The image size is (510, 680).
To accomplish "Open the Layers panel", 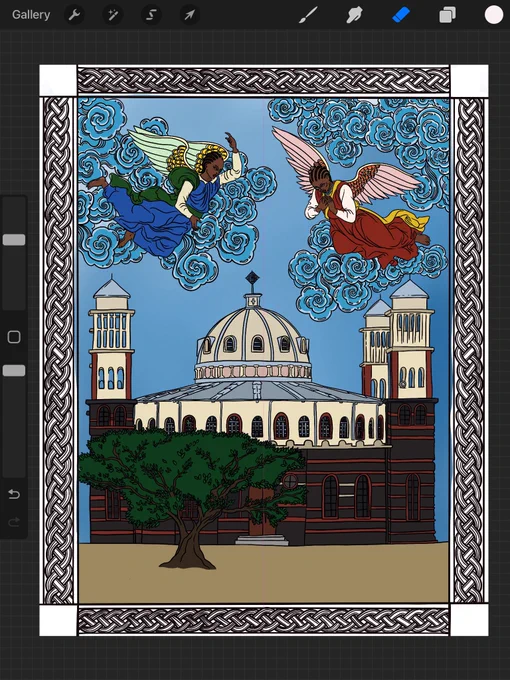I will click(x=447, y=15).
